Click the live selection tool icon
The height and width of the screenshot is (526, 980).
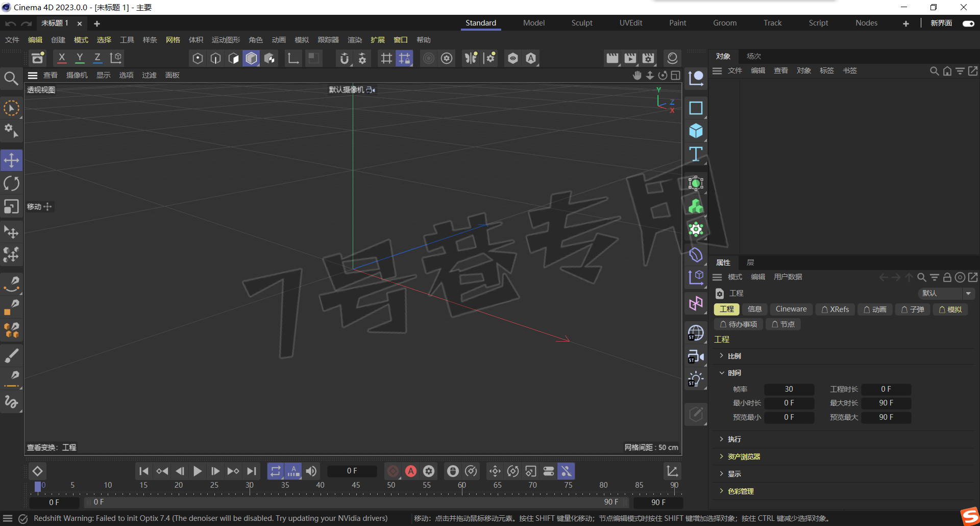click(11, 108)
